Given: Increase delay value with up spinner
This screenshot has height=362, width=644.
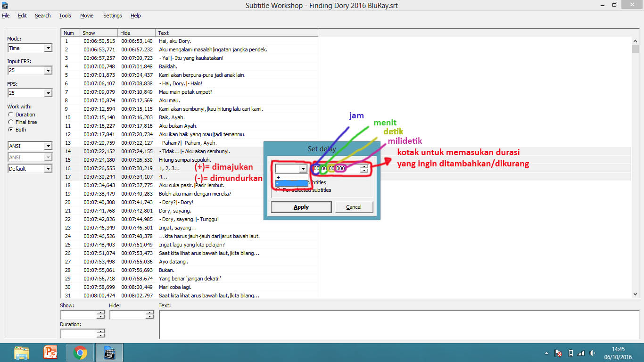Looking at the screenshot, I should click(364, 166).
